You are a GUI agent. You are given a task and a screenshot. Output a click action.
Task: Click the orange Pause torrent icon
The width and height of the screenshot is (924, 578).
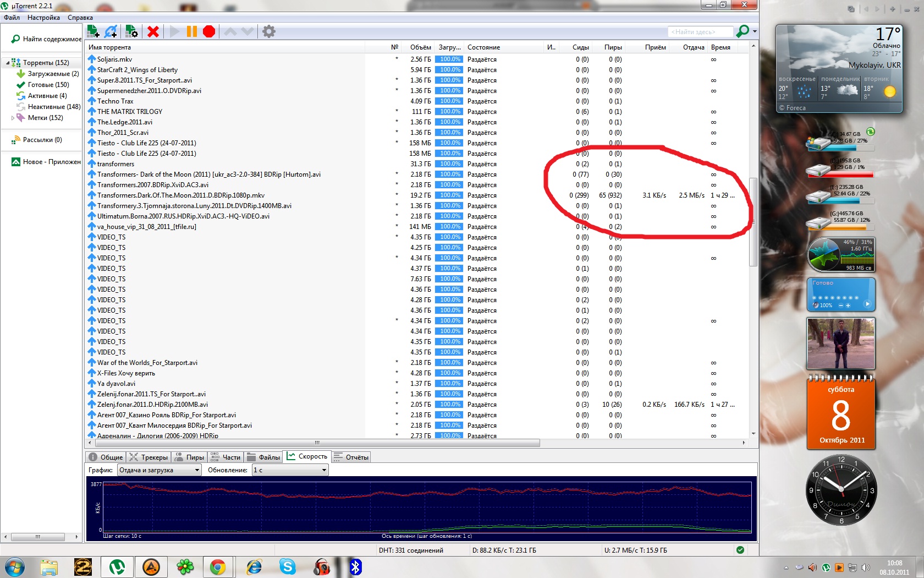pyautogui.click(x=191, y=31)
